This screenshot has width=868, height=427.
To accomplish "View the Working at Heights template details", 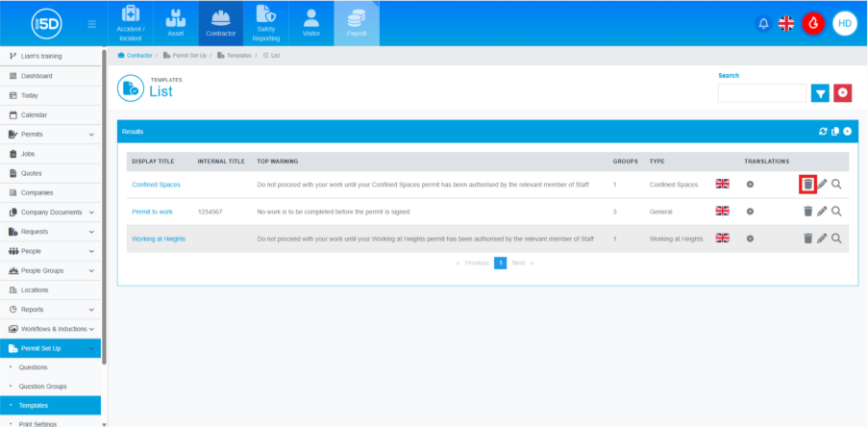I will [836, 239].
